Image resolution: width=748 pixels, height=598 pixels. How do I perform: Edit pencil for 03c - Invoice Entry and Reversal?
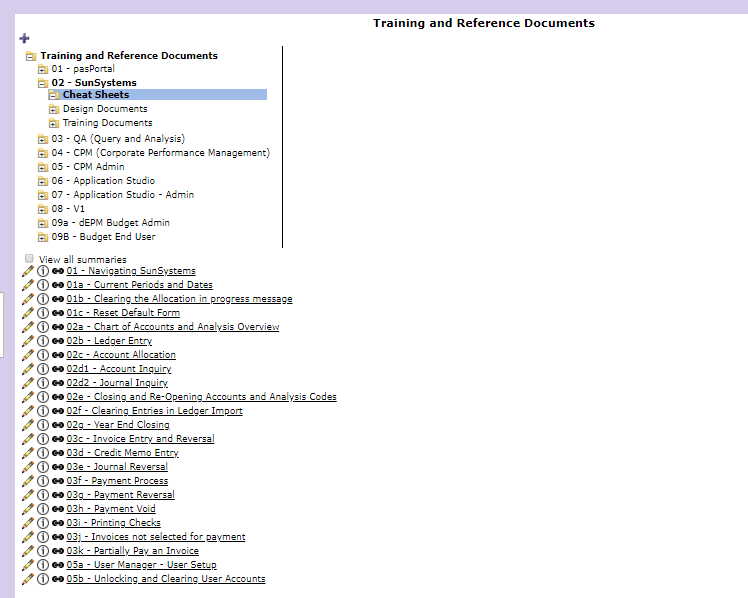28,439
